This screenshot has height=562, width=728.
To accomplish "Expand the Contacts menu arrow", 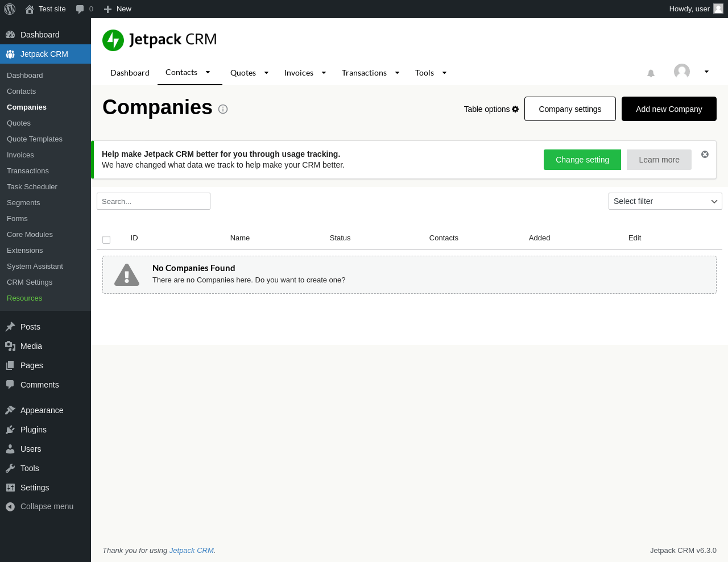I will click(208, 72).
